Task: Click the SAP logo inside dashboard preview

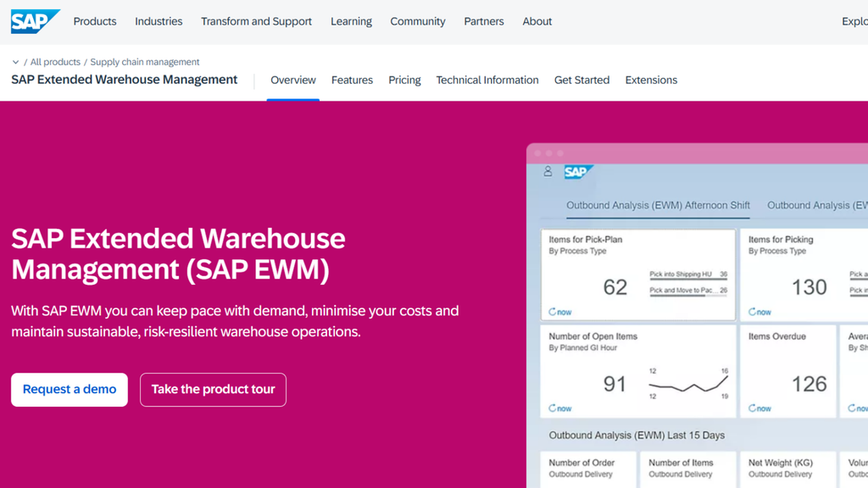Action: [578, 172]
